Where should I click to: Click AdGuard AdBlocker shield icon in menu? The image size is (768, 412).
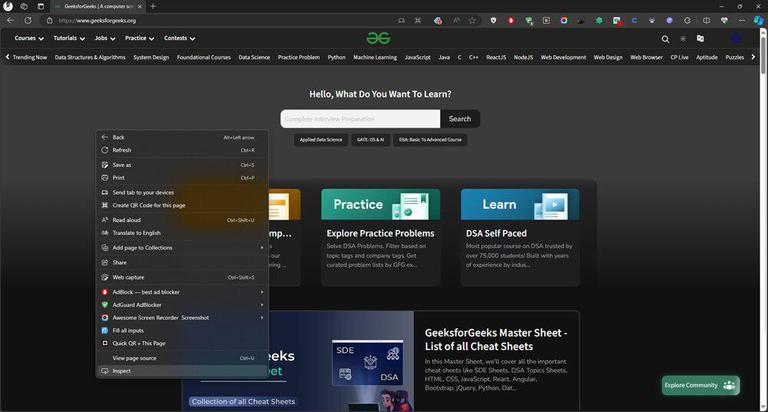(x=105, y=305)
